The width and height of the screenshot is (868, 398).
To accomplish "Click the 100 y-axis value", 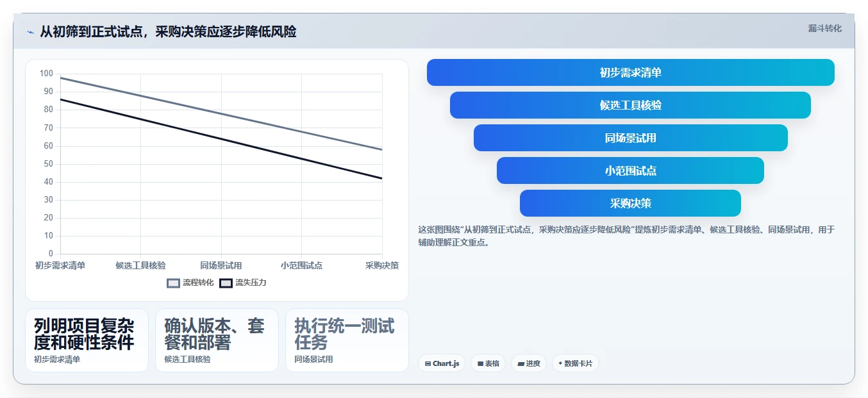I will pos(46,74).
